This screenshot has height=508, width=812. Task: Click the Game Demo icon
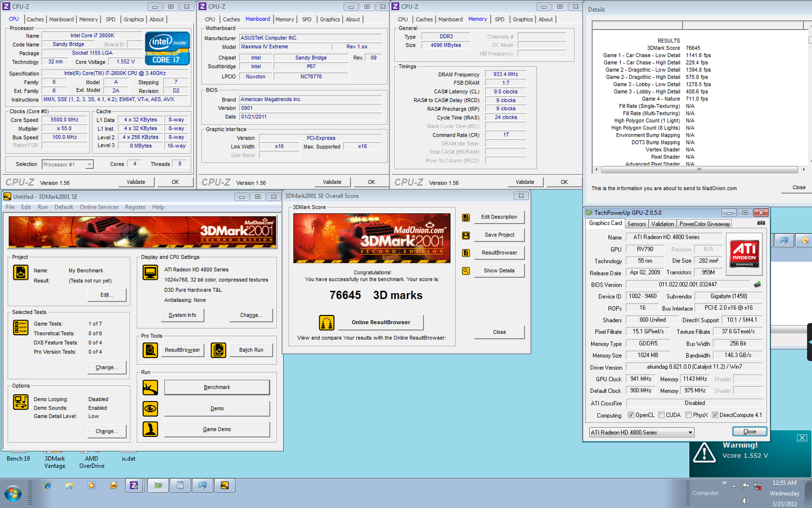pos(150,429)
